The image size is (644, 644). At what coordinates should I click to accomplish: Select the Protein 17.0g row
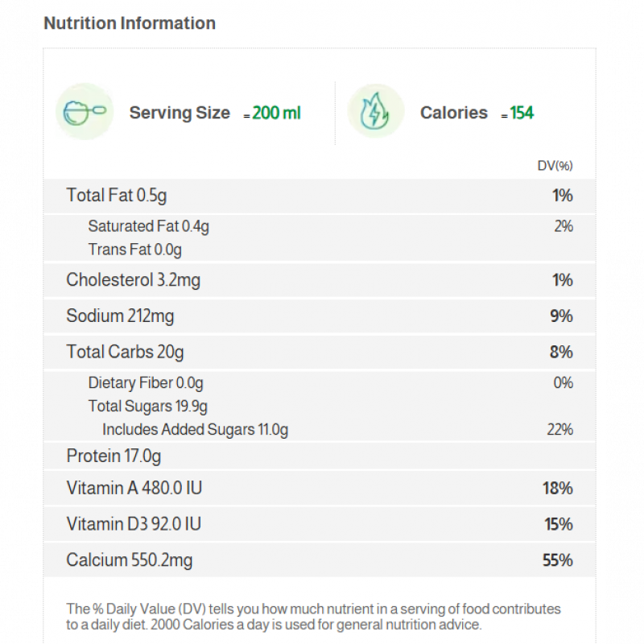pos(320,456)
